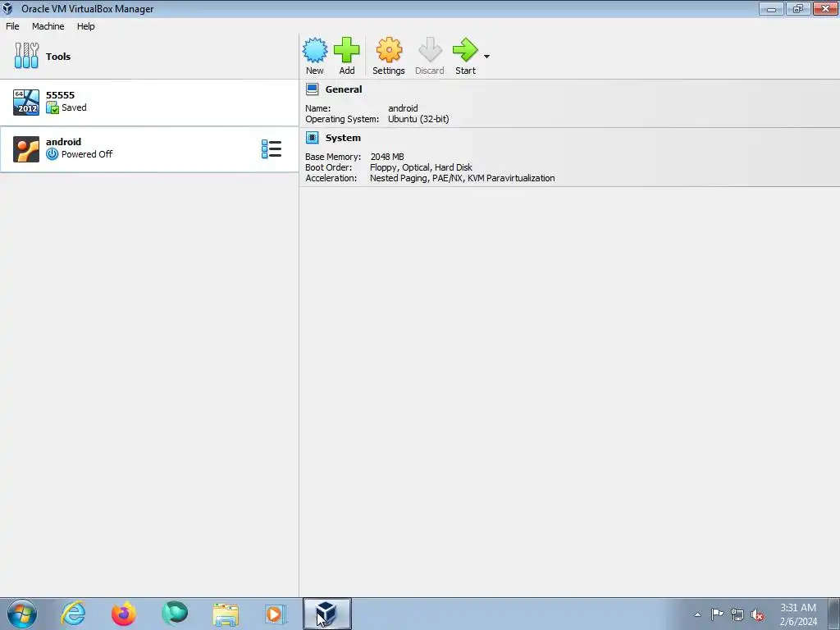The image size is (840, 630).
Task: Click the "2048 MB" base memory value
Action: (387, 157)
